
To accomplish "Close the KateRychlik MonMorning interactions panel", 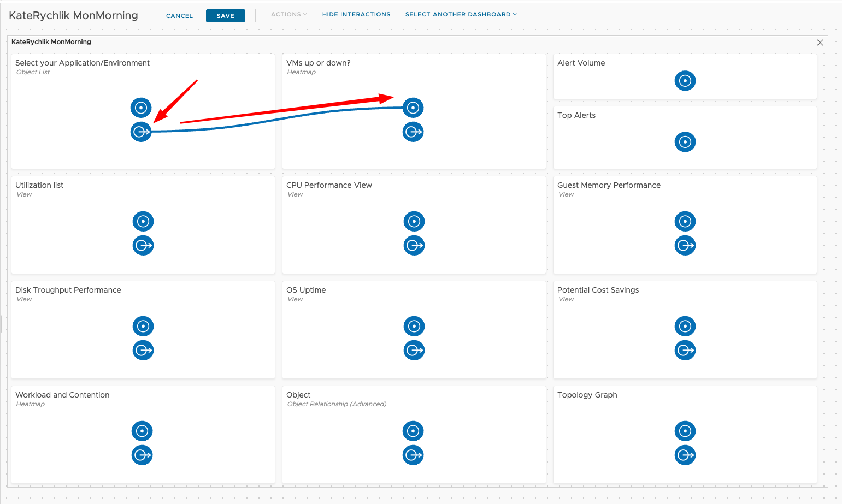I will [820, 42].
